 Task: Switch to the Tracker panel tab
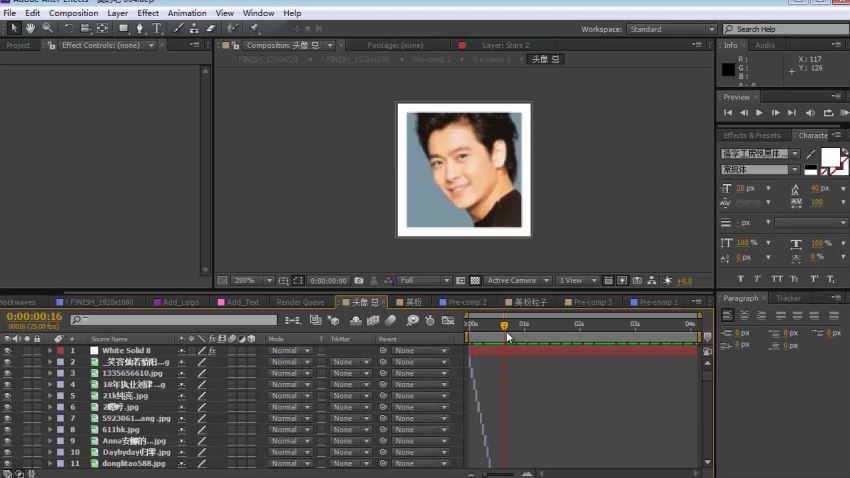coord(788,298)
